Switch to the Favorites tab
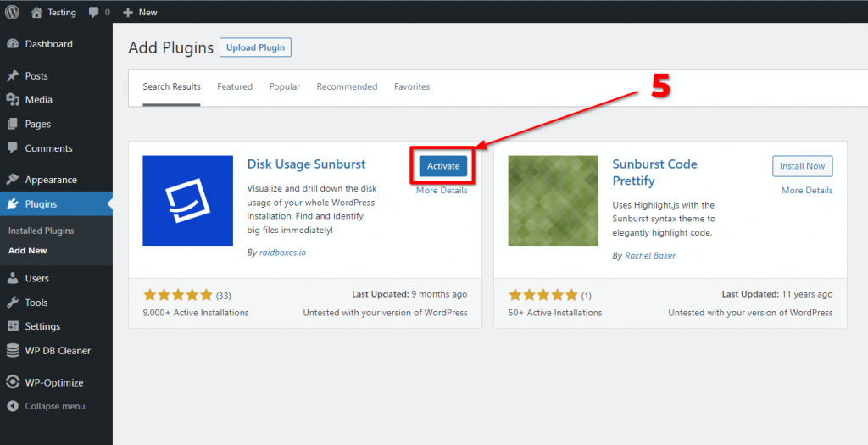The image size is (868, 445). [x=412, y=87]
